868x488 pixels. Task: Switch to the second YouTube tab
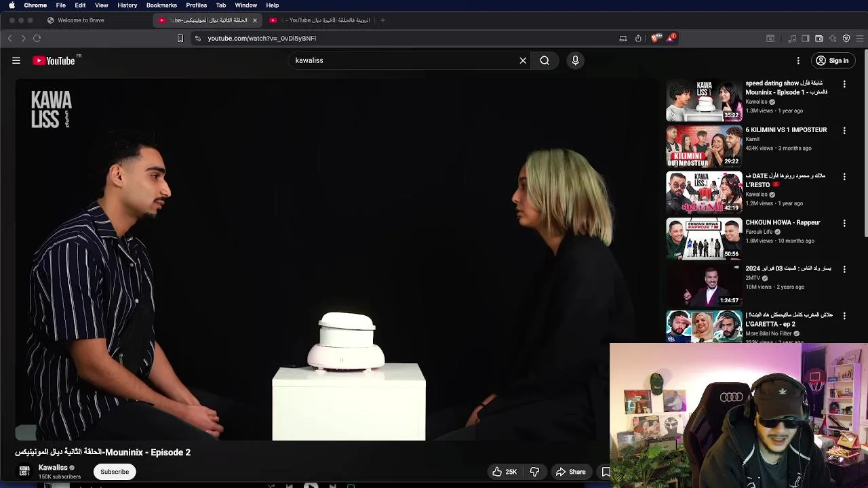click(x=320, y=20)
